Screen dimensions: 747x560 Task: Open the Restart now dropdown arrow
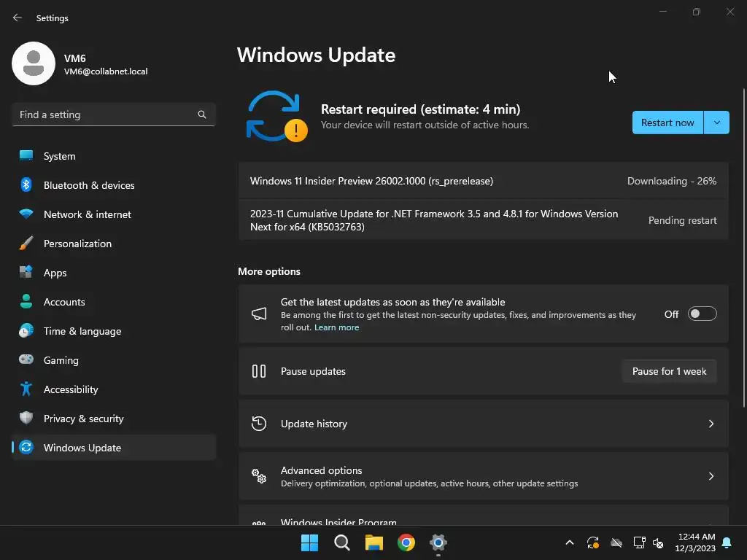716,122
